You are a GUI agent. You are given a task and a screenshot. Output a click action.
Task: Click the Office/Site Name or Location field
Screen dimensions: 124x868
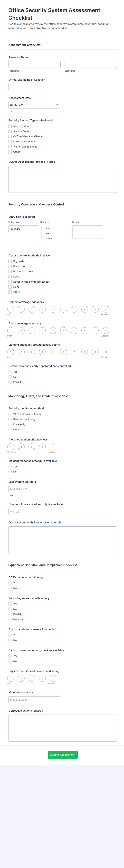click(x=34, y=87)
